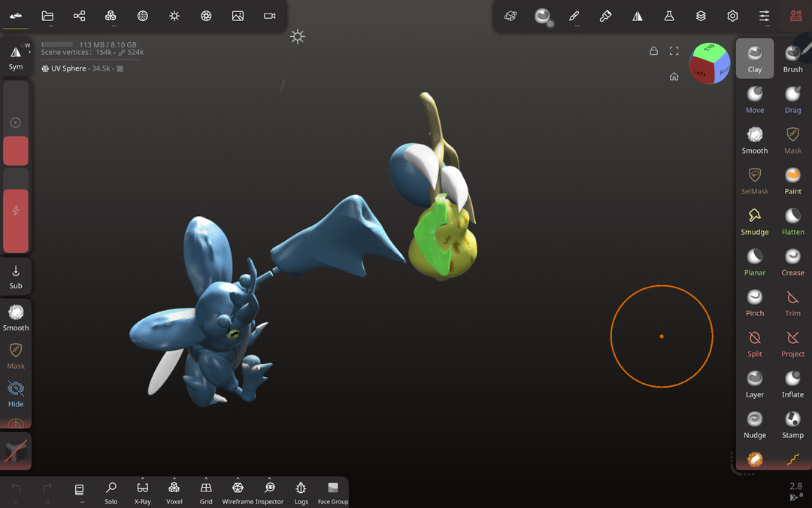Pick the Crease tool
812x508 pixels.
tap(792, 261)
